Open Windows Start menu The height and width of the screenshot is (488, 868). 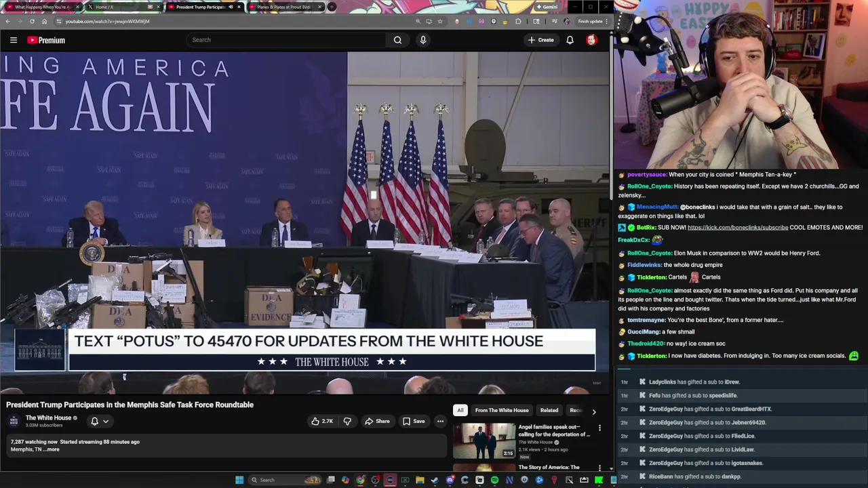[239, 480]
